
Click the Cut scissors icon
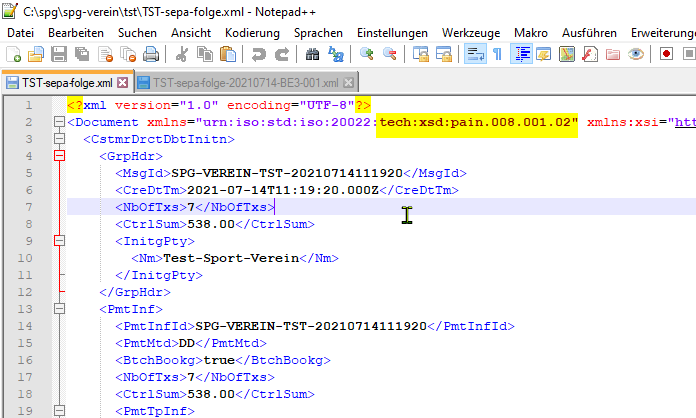pyautogui.click(x=180, y=54)
